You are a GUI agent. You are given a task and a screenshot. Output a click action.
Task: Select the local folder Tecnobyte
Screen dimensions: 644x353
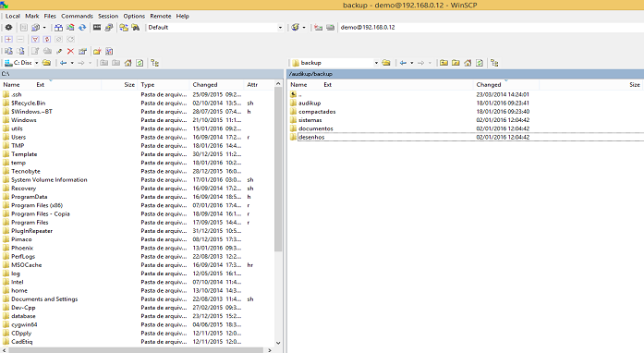coord(26,171)
